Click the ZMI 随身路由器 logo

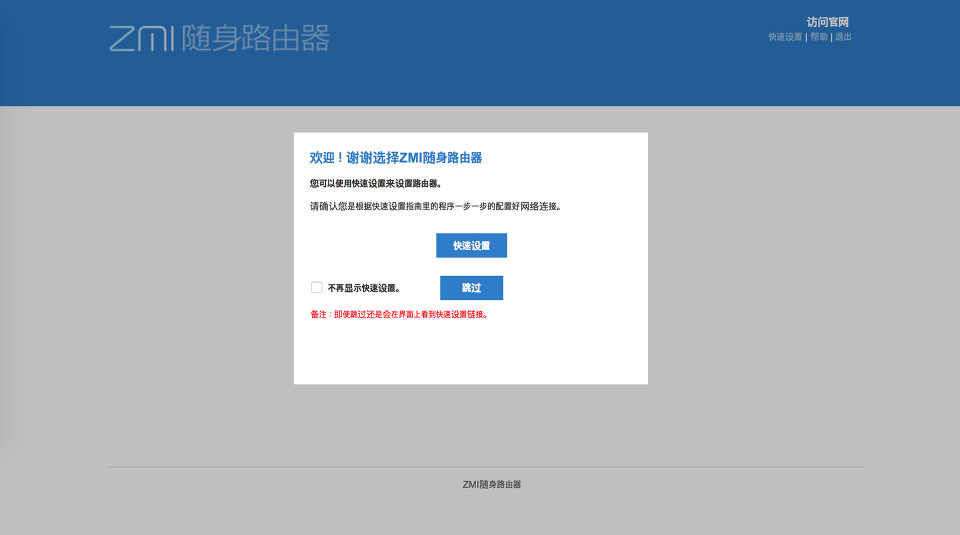click(x=219, y=38)
